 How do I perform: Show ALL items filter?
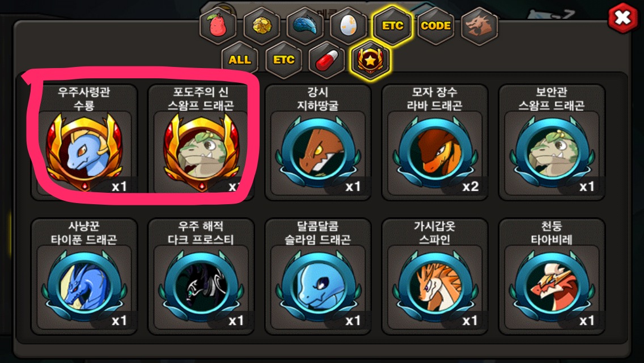click(240, 60)
